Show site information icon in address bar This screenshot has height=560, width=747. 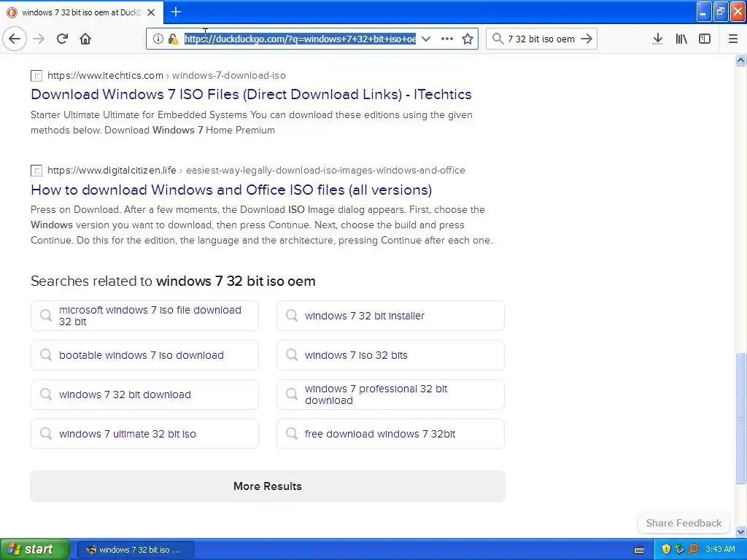(x=158, y=39)
